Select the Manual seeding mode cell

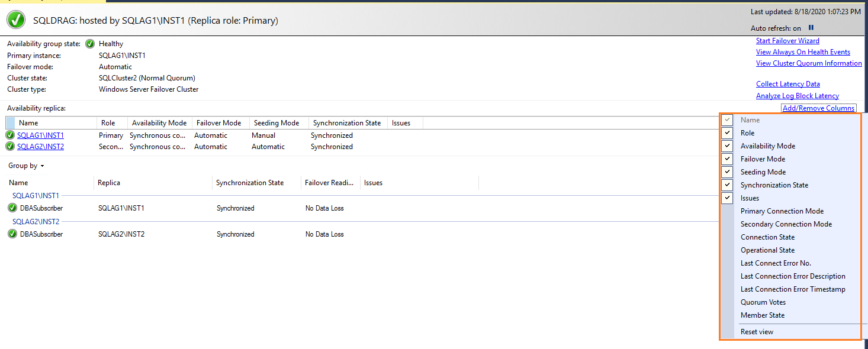click(x=263, y=135)
